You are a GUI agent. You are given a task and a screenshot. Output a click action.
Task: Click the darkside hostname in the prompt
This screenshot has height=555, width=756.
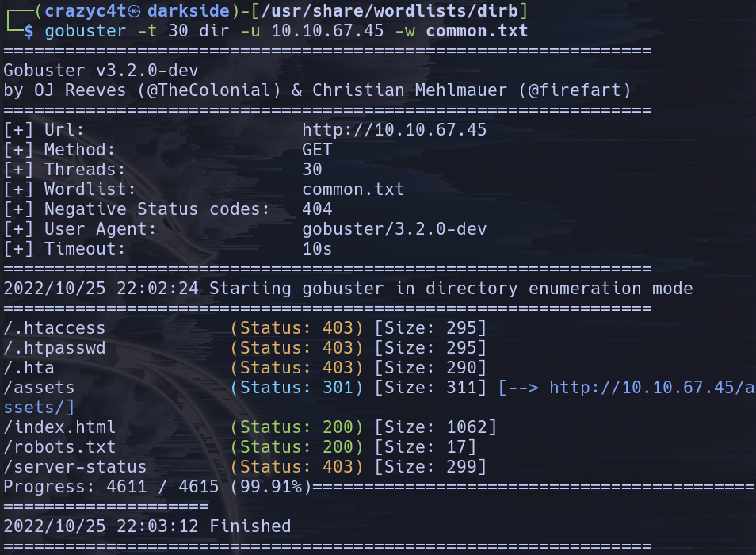(189, 12)
